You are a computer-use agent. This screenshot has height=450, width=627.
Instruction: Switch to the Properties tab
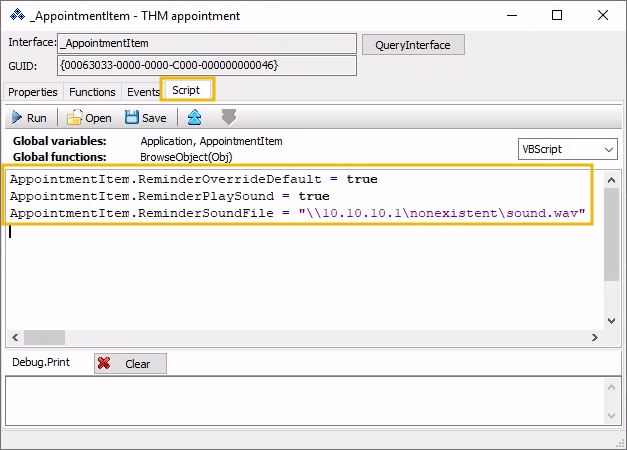(33, 92)
